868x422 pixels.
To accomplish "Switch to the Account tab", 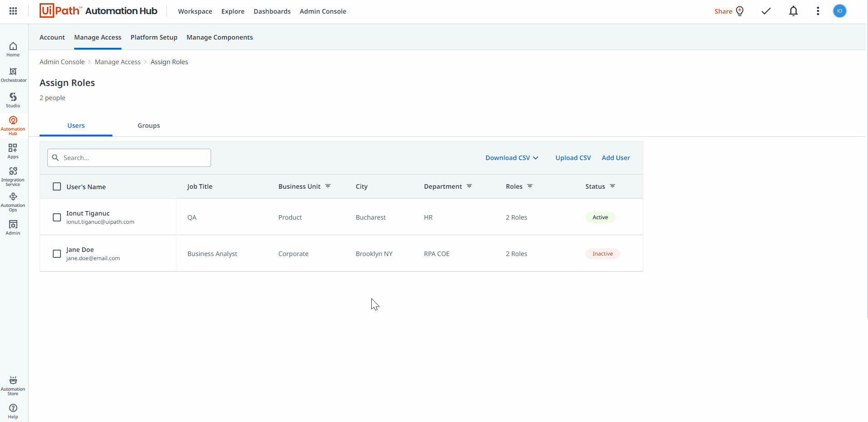I will tap(52, 37).
